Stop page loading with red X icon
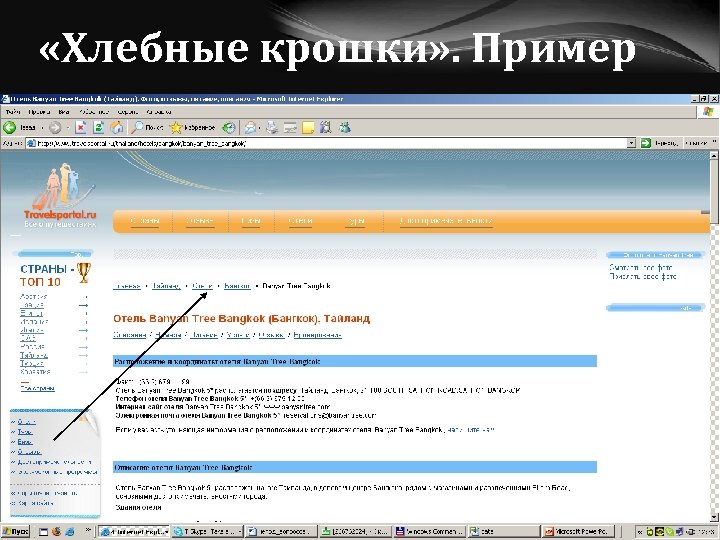 click(81, 127)
